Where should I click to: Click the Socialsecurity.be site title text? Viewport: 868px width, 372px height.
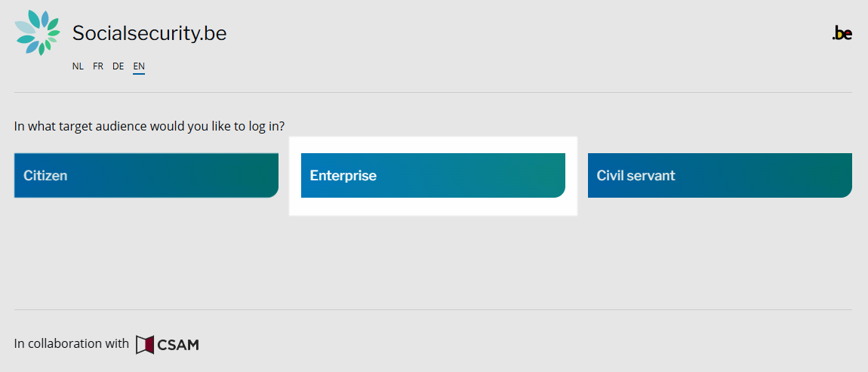tap(149, 33)
